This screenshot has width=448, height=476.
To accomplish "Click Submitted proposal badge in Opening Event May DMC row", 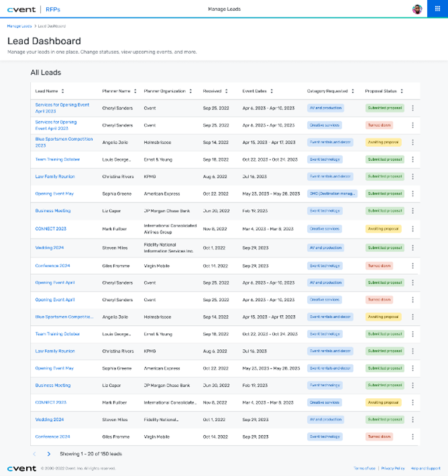I will point(385,194).
